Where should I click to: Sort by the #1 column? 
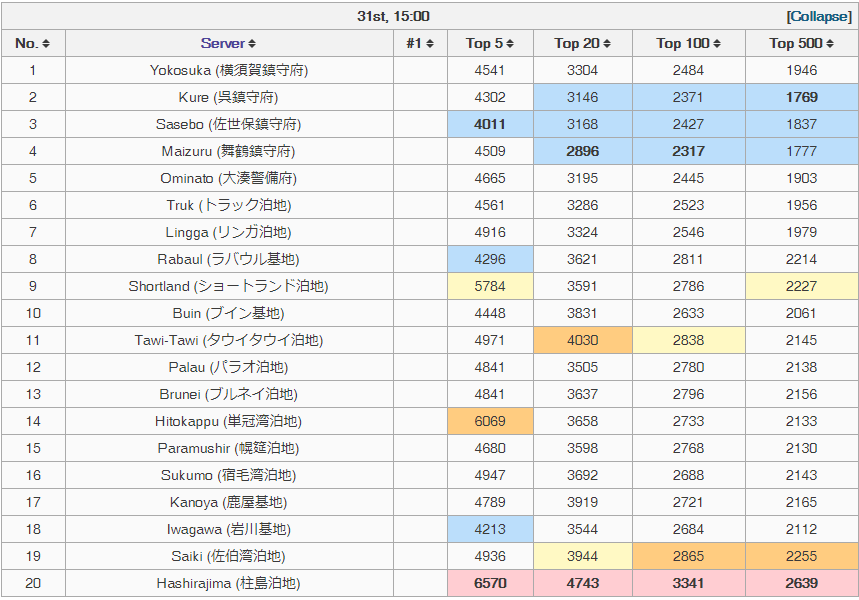click(430, 43)
